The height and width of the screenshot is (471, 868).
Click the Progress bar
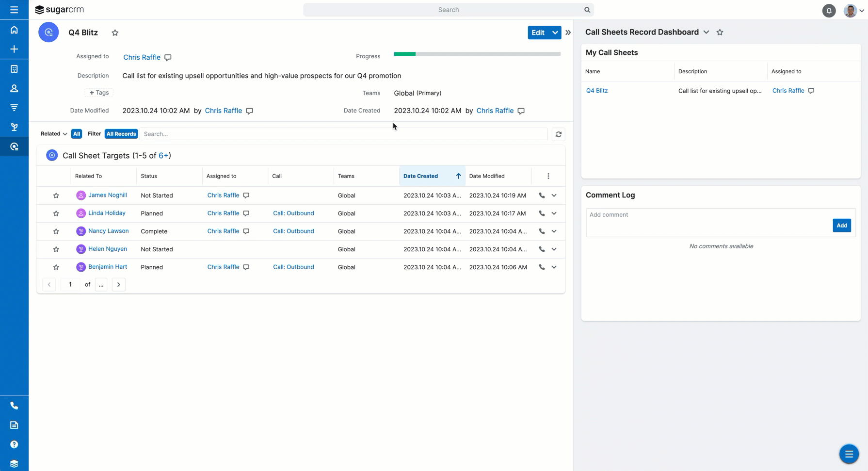(477, 54)
